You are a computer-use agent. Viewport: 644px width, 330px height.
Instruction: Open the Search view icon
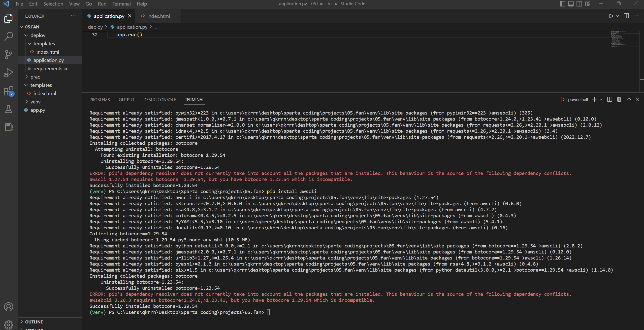point(9,36)
